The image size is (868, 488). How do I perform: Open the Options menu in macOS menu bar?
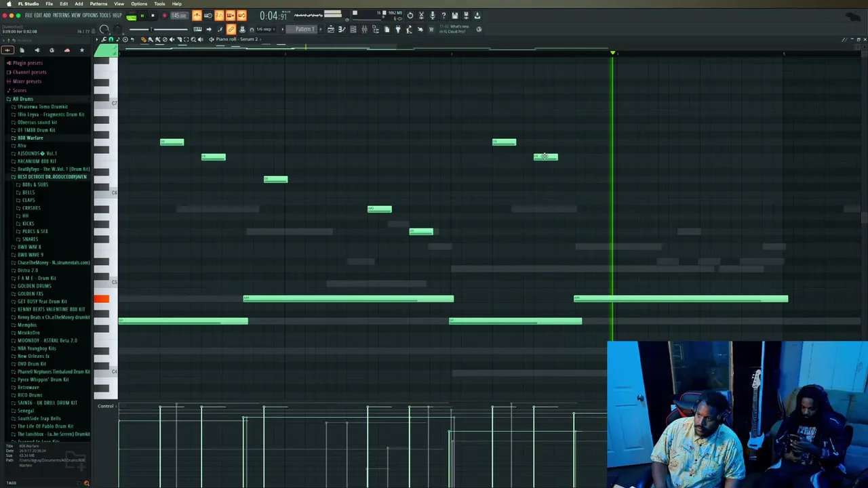pos(139,3)
